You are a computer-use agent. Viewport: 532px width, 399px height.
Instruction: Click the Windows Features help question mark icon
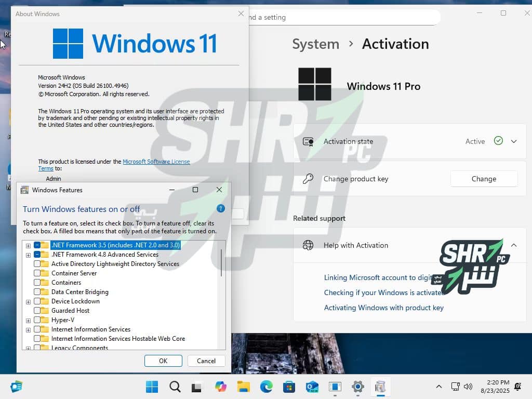click(220, 208)
